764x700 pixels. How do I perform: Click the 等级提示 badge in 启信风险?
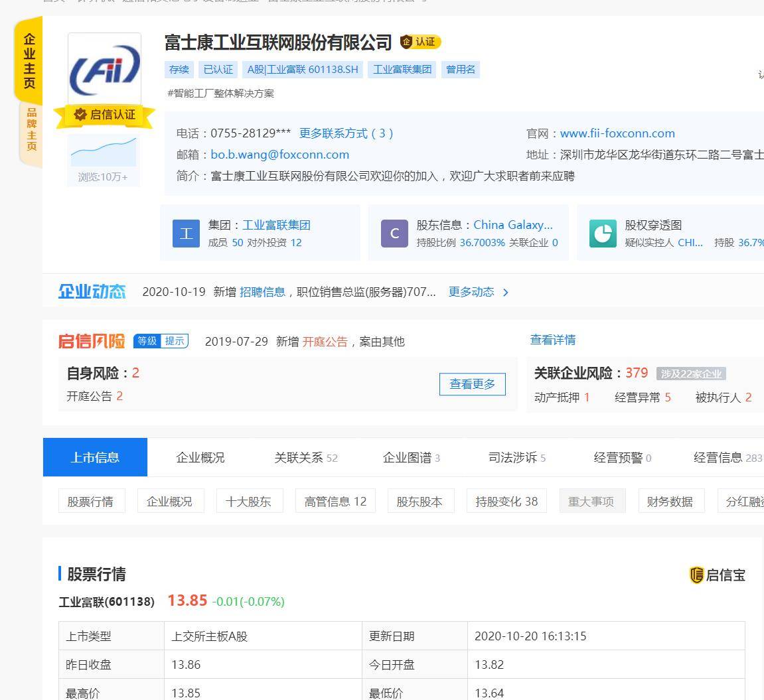point(161,340)
